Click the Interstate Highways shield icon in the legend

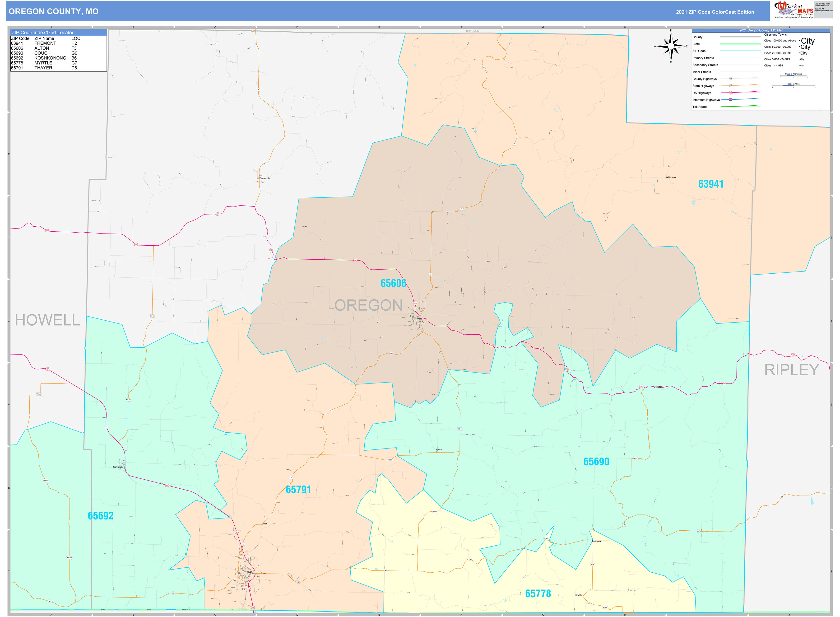point(731,100)
